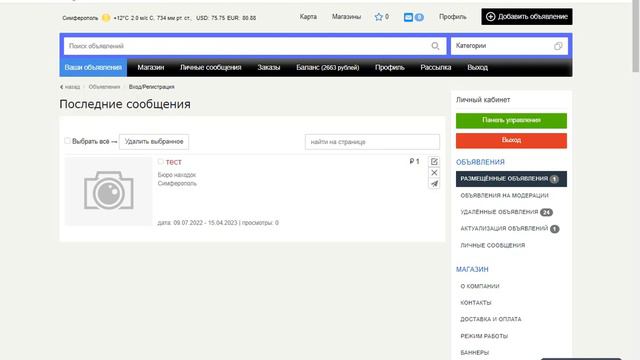
Task: Open Профиль in the black navbar
Action: coord(390,67)
